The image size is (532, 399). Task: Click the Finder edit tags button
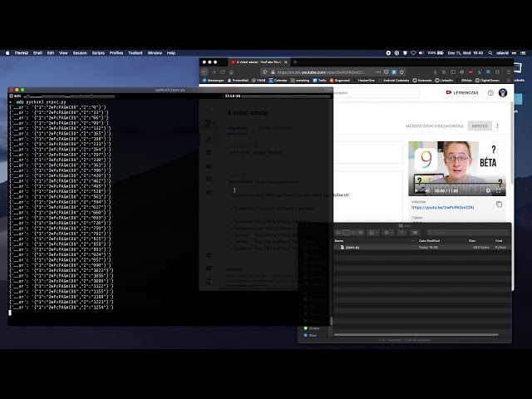coord(415,233)
